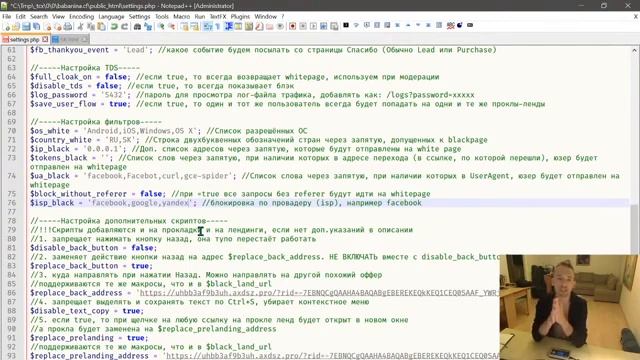This screenshot has height=360, width=640.
Task: Open the File menu
Action: pyautogui.click(x=7, y=16)
